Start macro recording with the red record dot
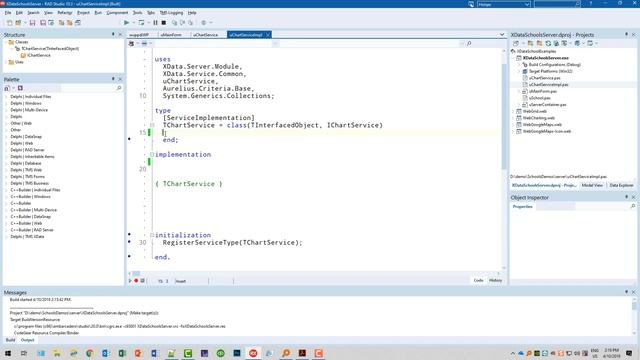Viewport: 640px width, 360px height. click(136, 281)
